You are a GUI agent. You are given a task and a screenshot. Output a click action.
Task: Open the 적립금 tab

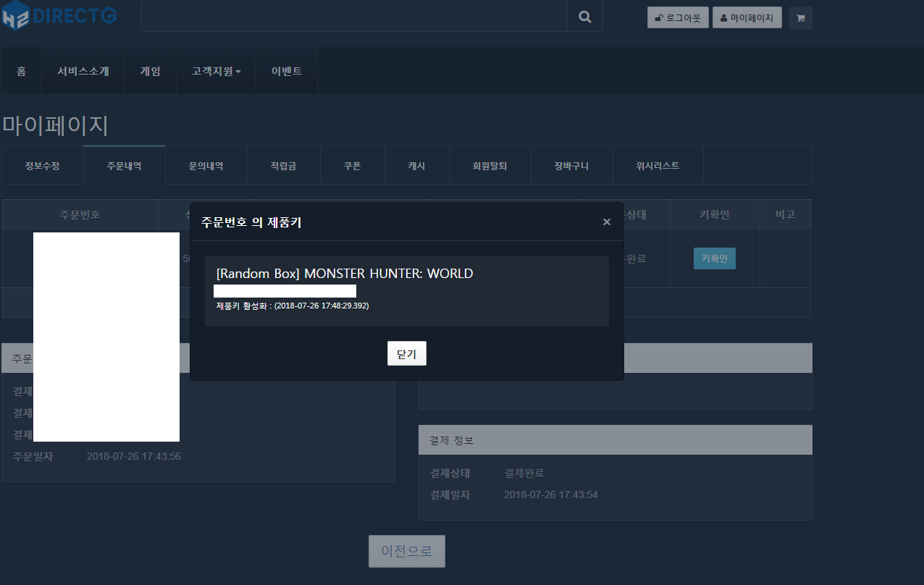click(284, 166)
